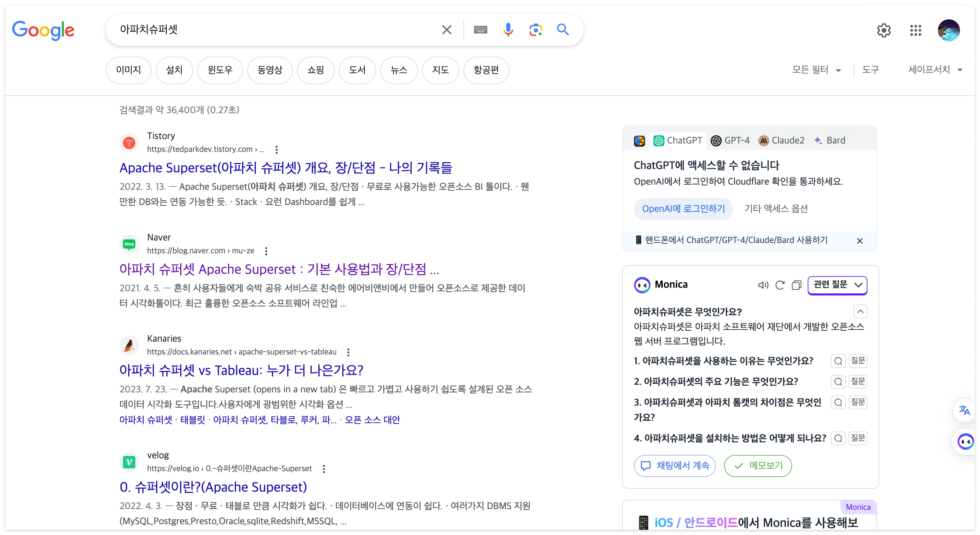This screenshot has width=980, height=535.
Task: Click the Tistory site favicon
Action: coord(129,143)
